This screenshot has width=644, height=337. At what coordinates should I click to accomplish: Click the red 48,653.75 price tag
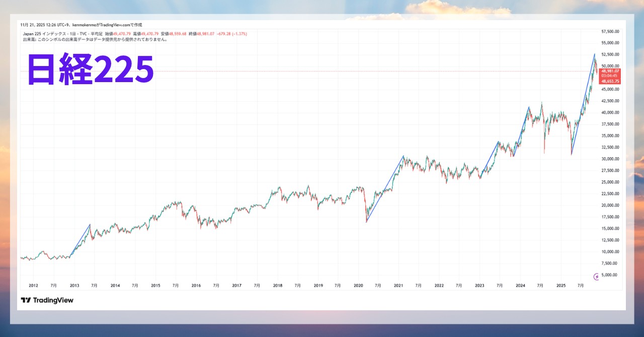tap(610, 81)
